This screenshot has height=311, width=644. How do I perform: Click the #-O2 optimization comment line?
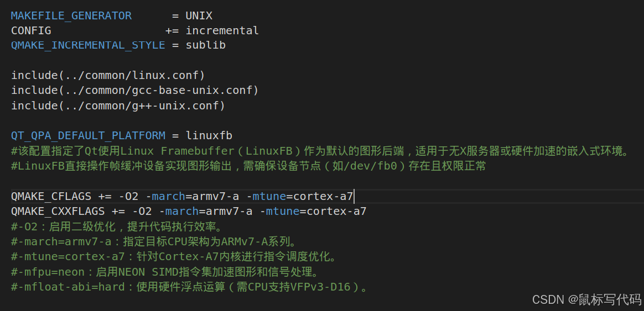pyautogui.click(x=117, y=226)
